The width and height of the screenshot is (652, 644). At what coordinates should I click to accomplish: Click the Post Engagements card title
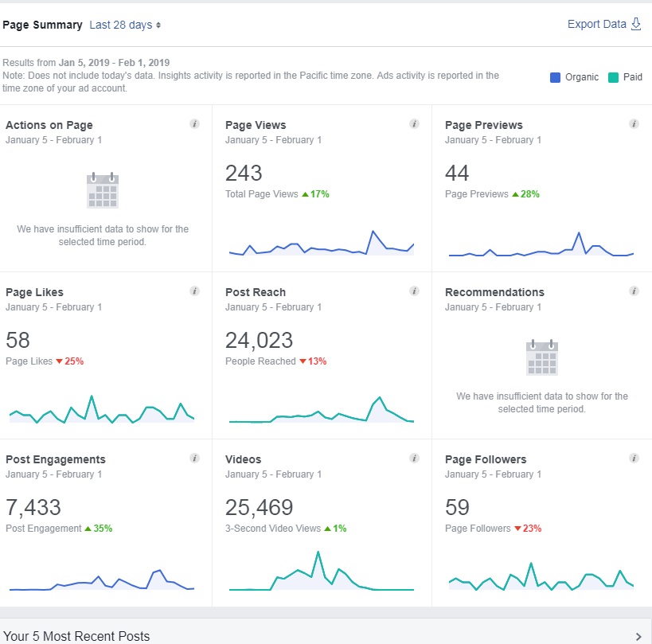(56, 459)
